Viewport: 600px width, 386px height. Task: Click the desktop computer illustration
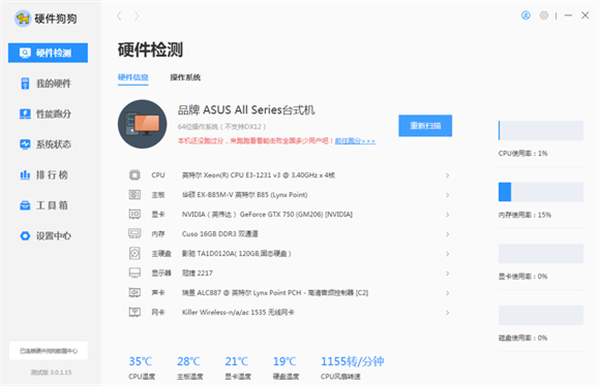coord(142,124)
